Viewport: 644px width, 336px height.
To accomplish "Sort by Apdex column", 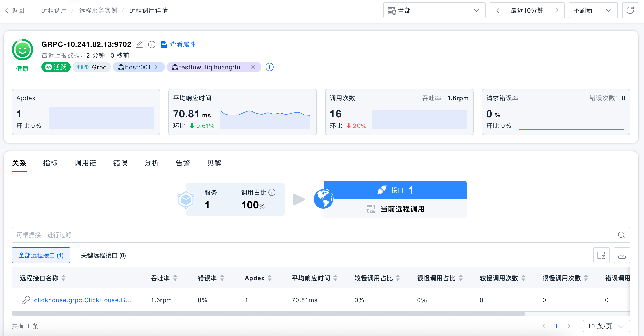I will tap(270, 278).
